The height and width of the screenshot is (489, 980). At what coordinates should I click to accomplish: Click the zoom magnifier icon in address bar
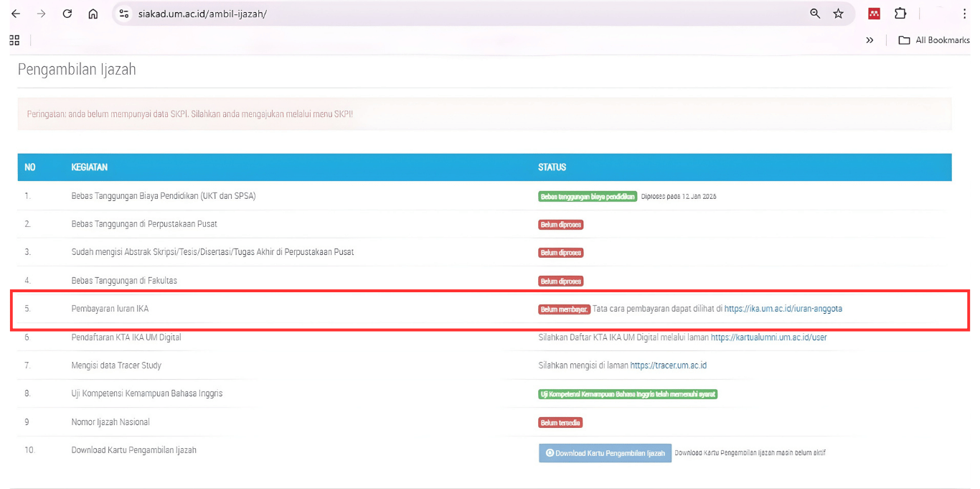point(815,14)
